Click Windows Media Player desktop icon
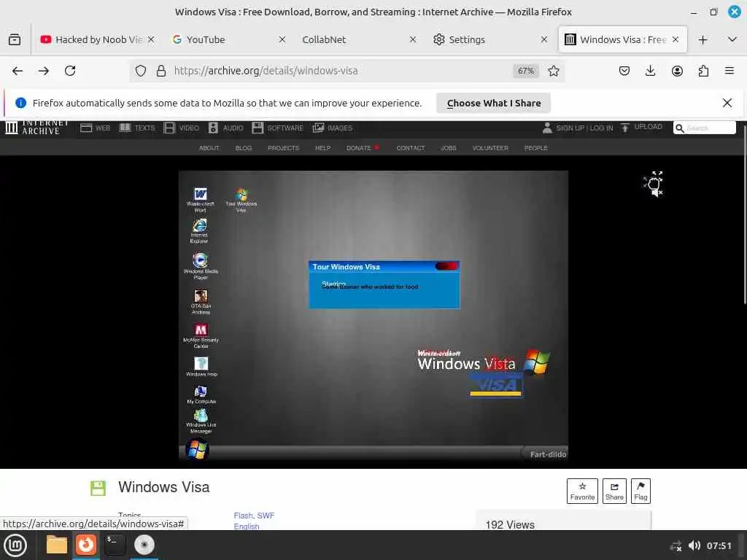The image size is (747, 560). (x=201, y=265)
